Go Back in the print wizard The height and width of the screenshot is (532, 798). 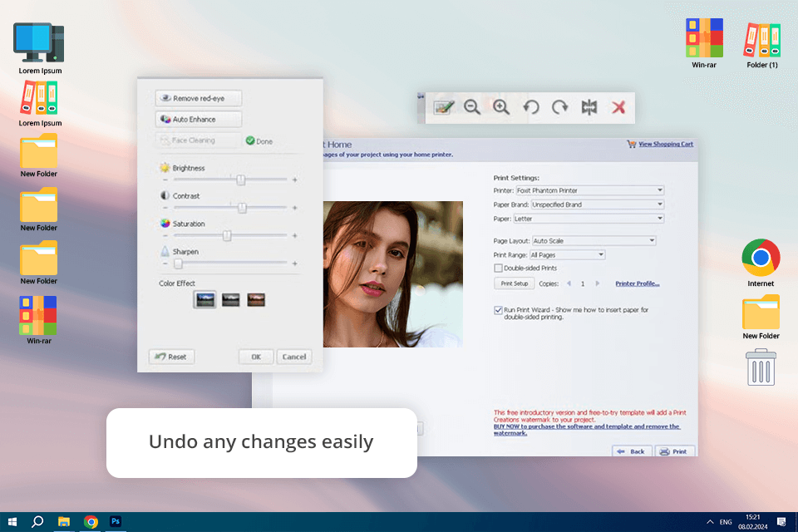pyautogui.click(x=632, y=451)
